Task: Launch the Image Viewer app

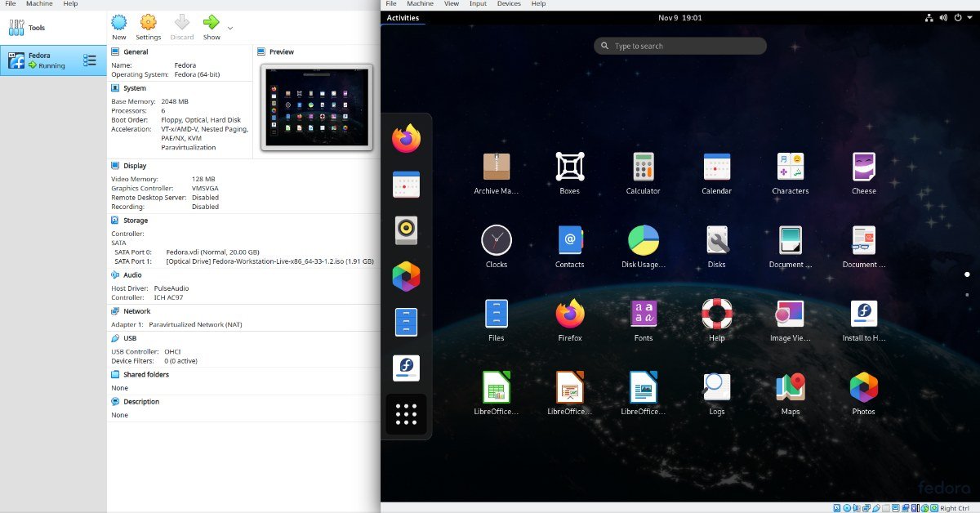Action: (x=791, y=314)
